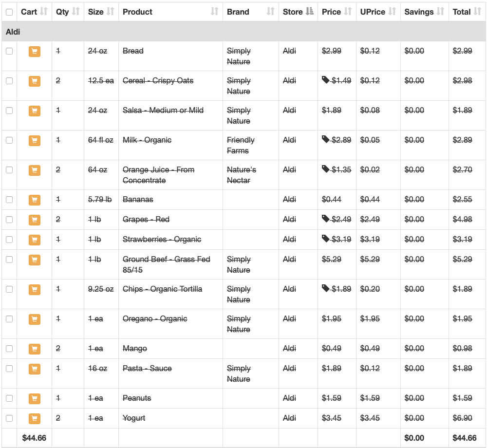Click the Aldi store group header row
The image size is (488, 448).
[244, 32]
